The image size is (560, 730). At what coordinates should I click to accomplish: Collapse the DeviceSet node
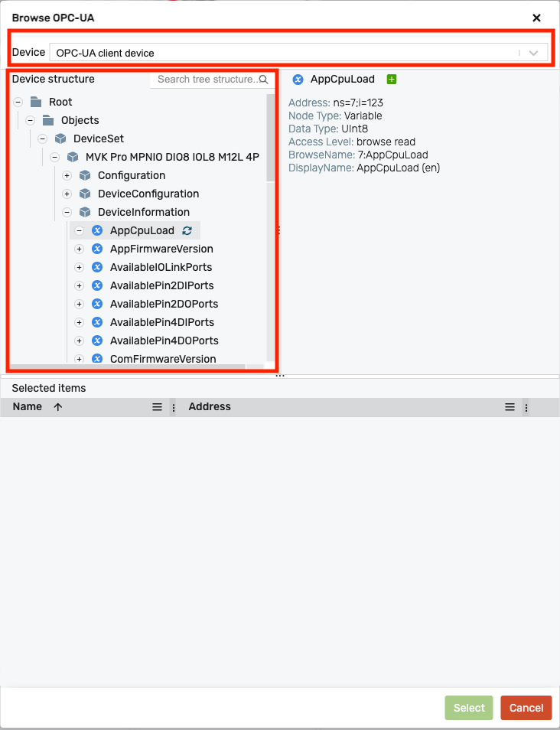(42, 139)
